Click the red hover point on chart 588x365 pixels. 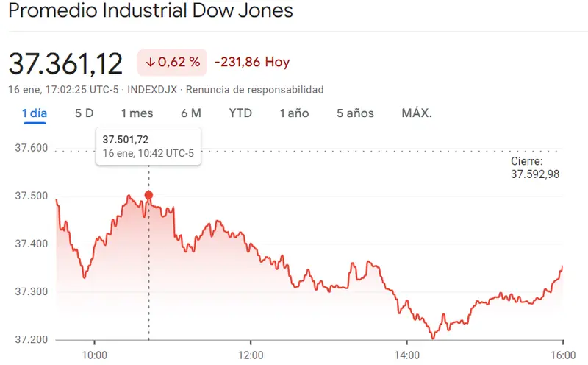point(149,195)
